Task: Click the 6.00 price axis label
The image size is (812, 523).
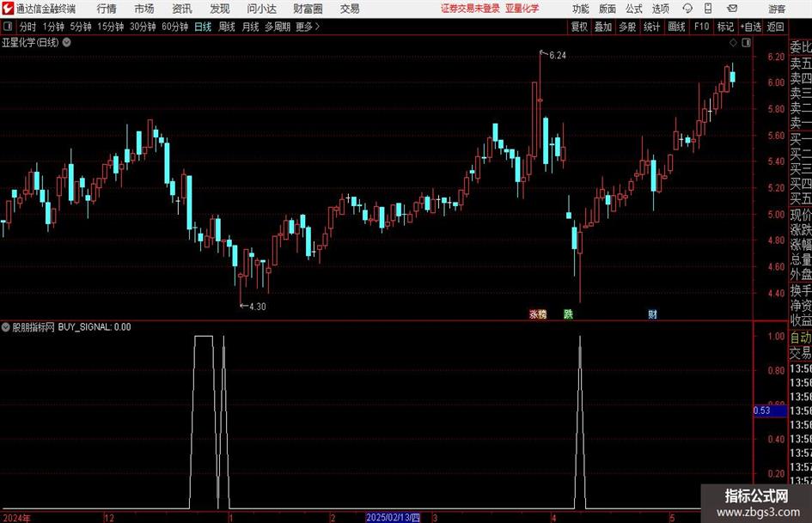Action: pyautogui.click(x=776, y=82)
